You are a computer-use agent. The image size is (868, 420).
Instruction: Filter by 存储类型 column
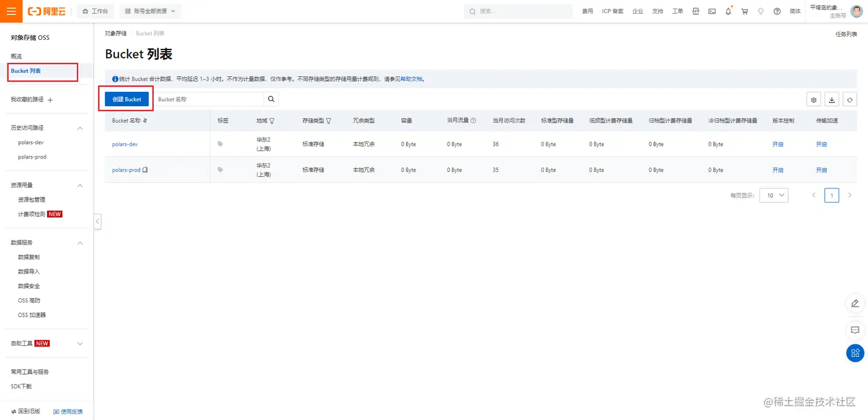(x=328, y=121)
